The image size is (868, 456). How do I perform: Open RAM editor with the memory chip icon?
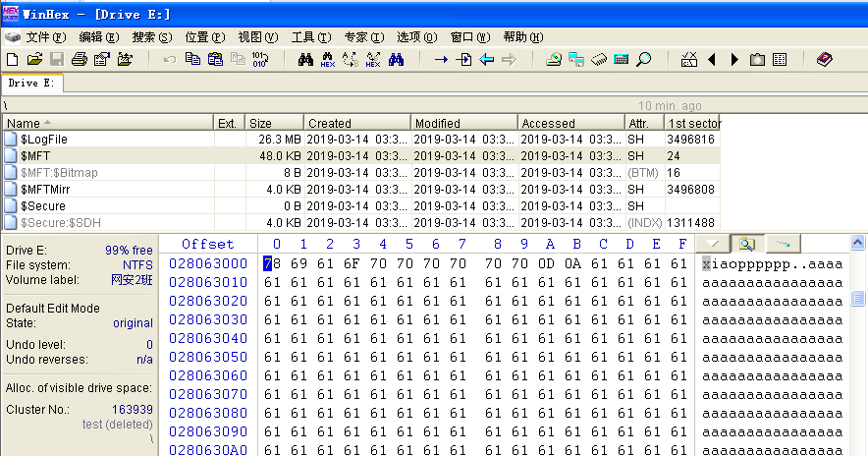(x=599, y=59)
